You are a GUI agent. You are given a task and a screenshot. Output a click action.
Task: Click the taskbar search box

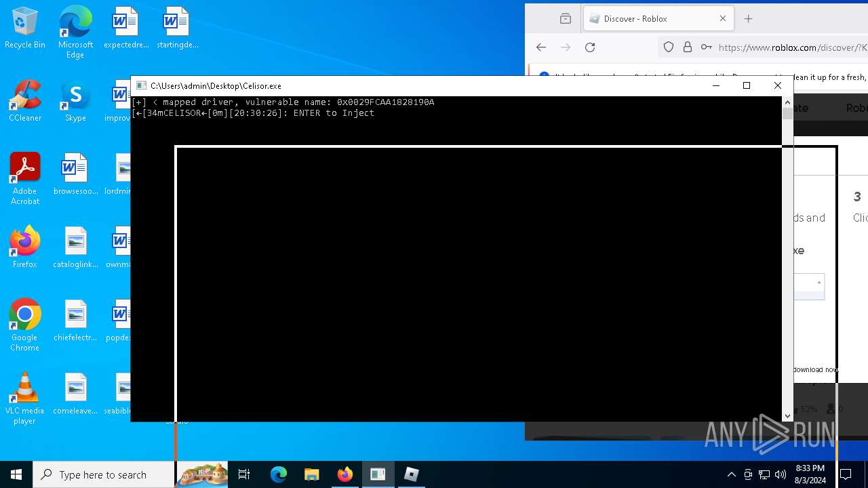point(104,474)
